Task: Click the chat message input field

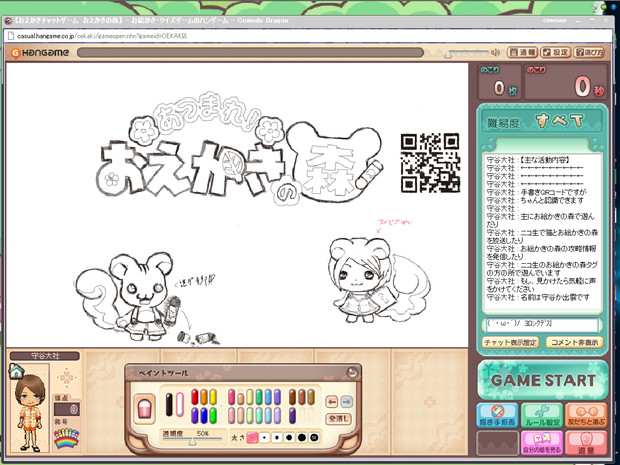Action: point(541,325)
